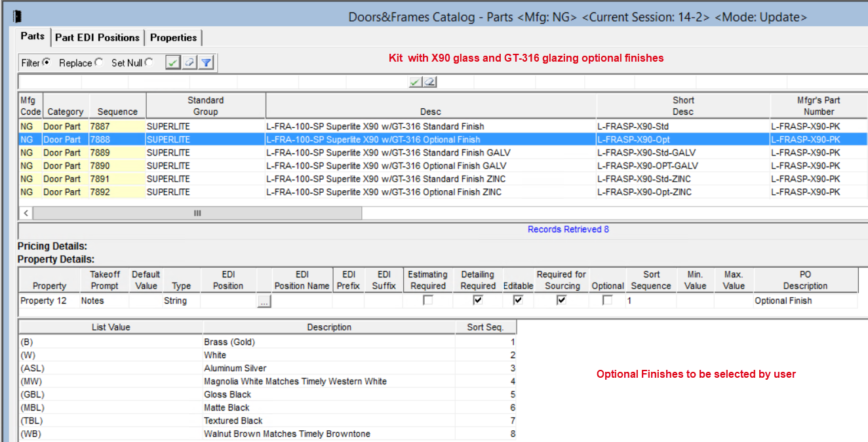Viewport: 868px width, 442px height.
Task: Switch to the Part EDI Positions tab
Action: coord(97,37)
